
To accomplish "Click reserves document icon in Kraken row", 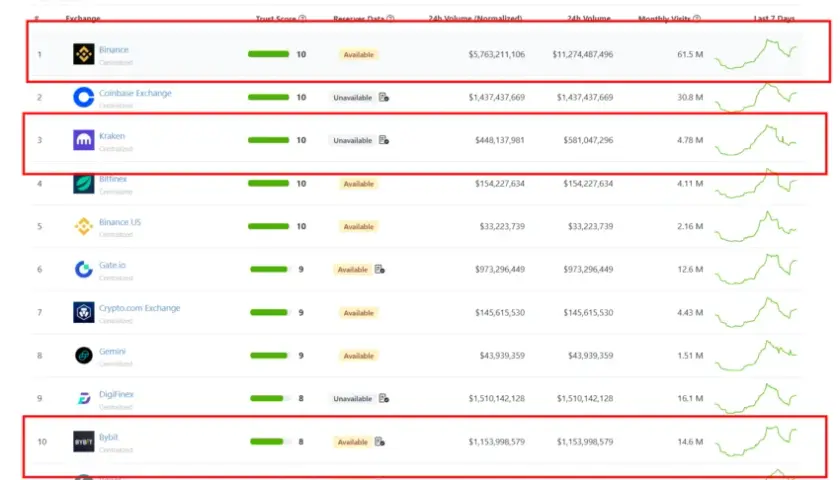I will (384, 140).
